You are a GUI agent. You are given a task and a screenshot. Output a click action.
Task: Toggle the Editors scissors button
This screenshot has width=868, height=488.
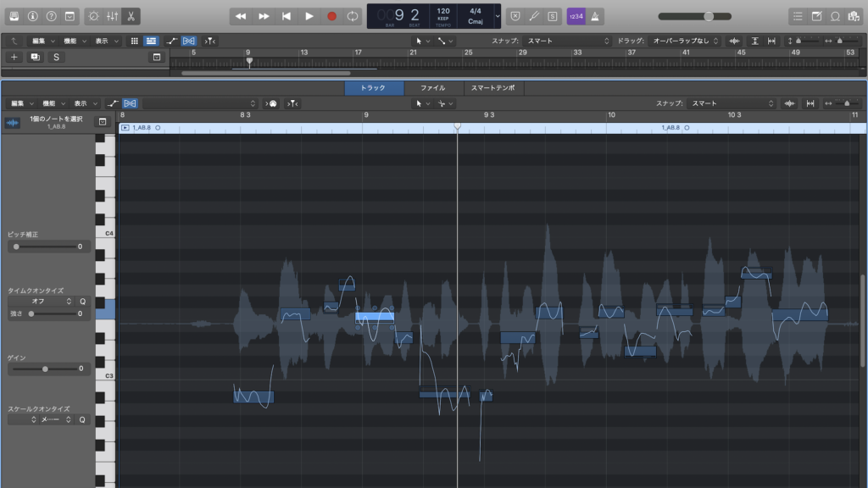[x=131, y=16]
